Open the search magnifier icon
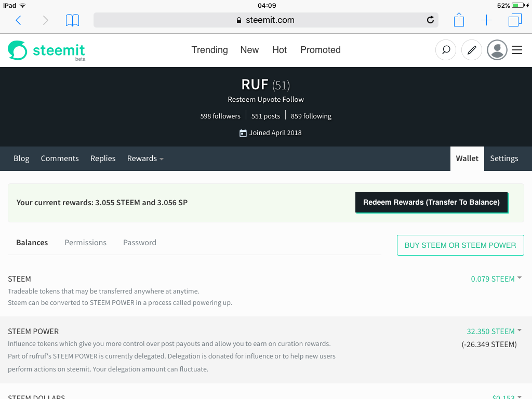 coord(446,50)
